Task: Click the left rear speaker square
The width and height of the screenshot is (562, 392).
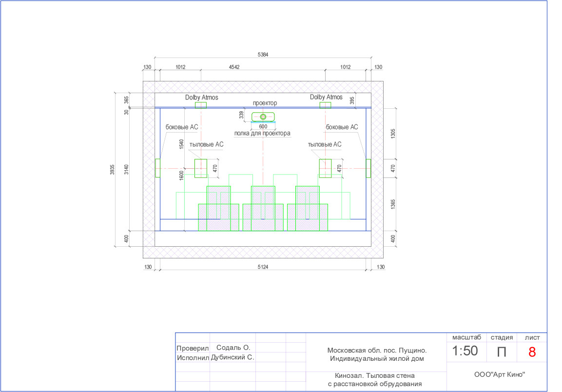Action: point(201,168)
